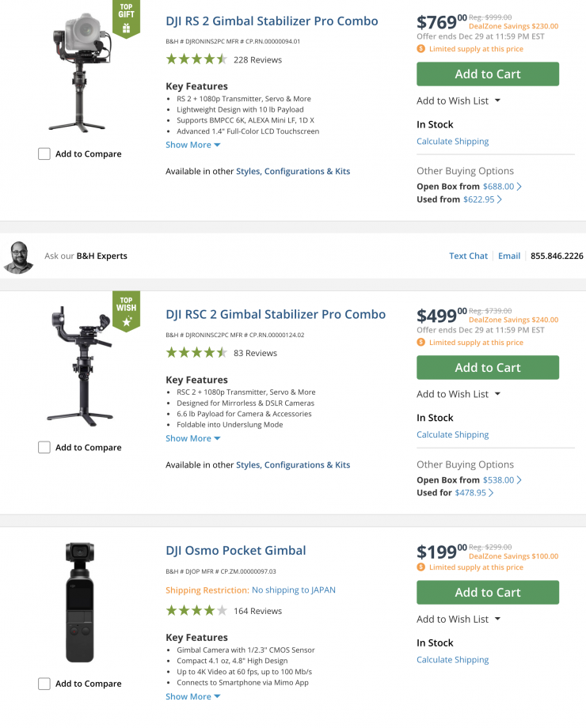Image resolution: width=586 pixels, height=728 pixels.
Task: Expand Show More for RS 2 features
Action: coord(192,145)
